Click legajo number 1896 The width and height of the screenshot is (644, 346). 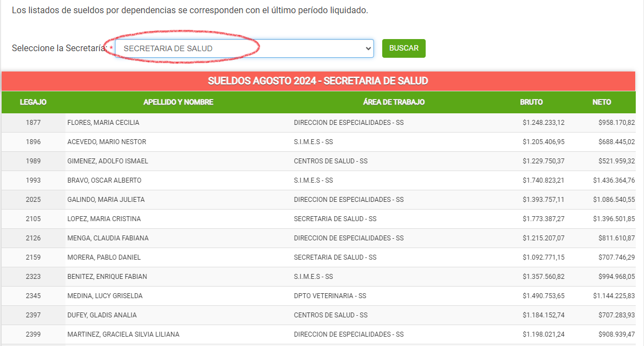coord(33,142)
